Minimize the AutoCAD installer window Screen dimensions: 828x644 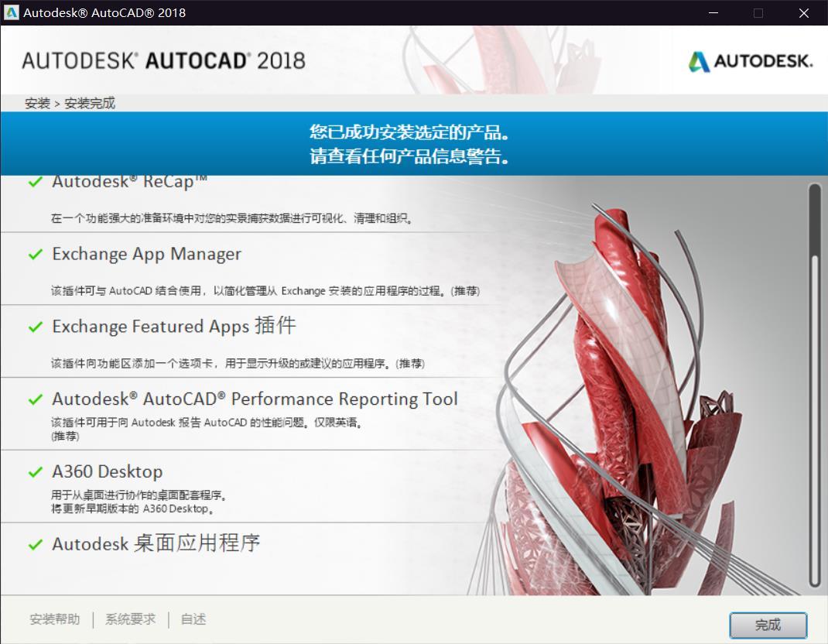pos(713,12)
